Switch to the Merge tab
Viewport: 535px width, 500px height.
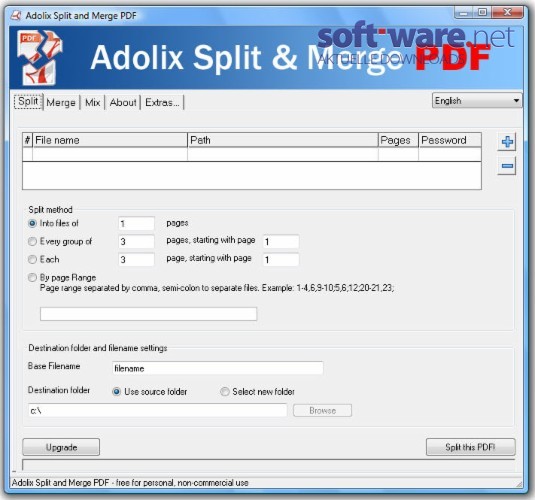[61, 102]
